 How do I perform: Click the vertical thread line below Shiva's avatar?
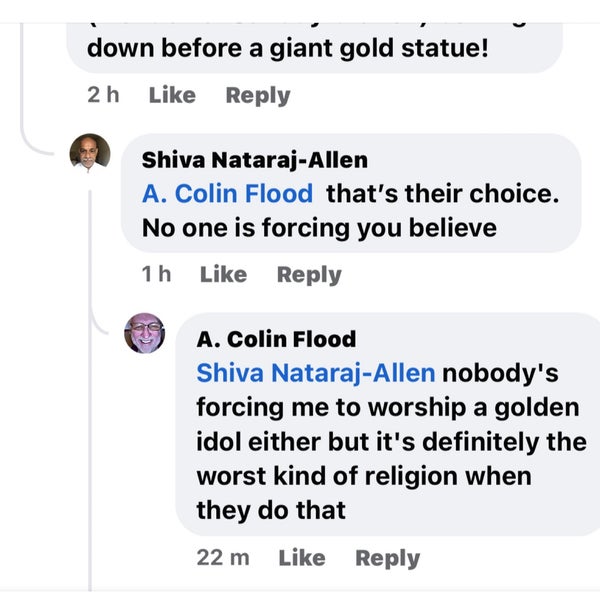point(90,400)
